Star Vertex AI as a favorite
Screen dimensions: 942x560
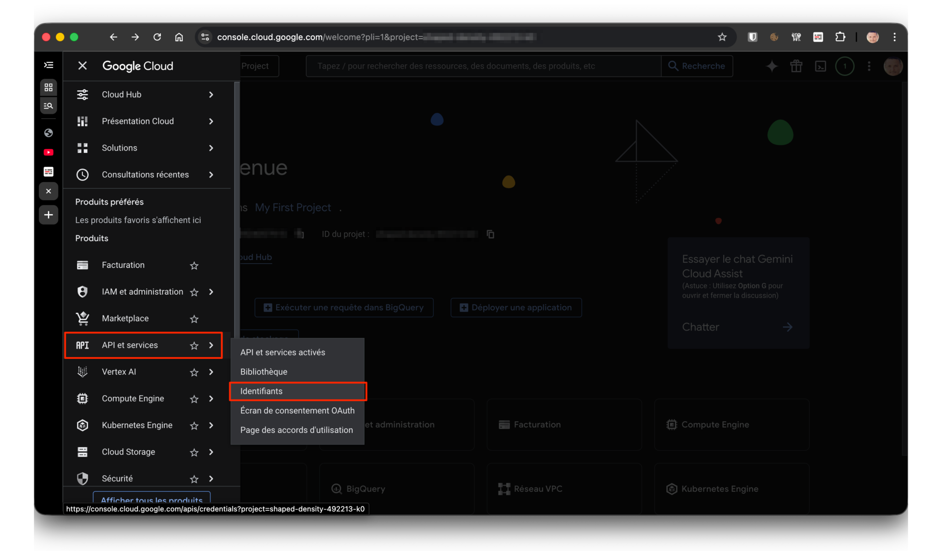194,373
